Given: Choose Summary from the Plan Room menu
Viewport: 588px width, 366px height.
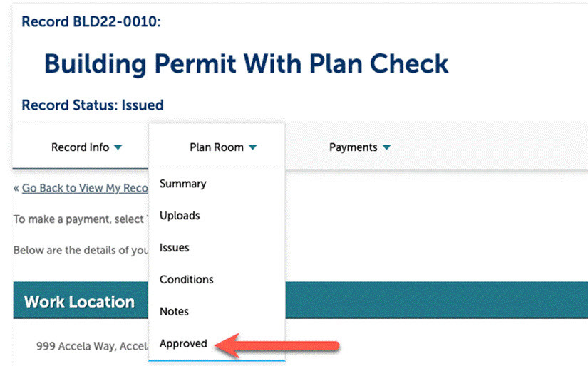Looking at the screenshot, I should 183,184.
